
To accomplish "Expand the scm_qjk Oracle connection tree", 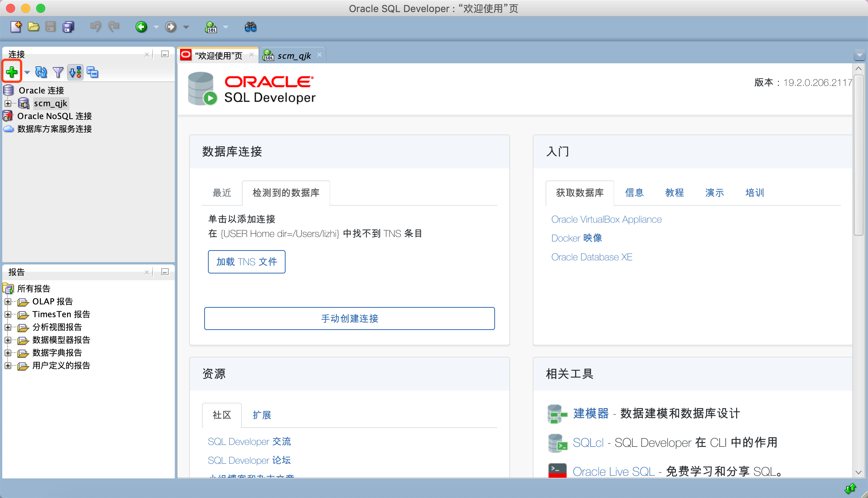I will tap(8, 102).
